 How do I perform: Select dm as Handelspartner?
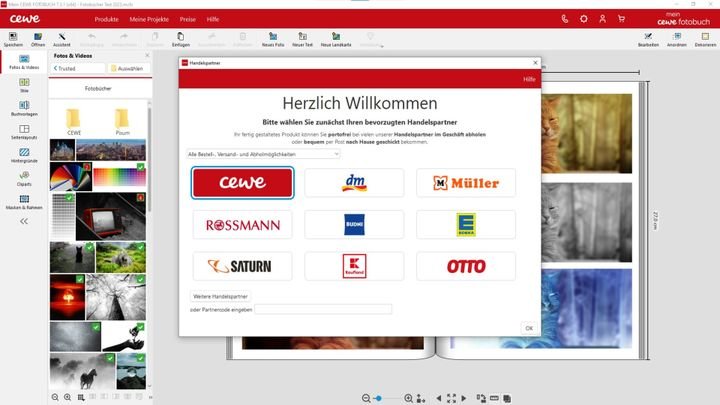coord(354,183)
